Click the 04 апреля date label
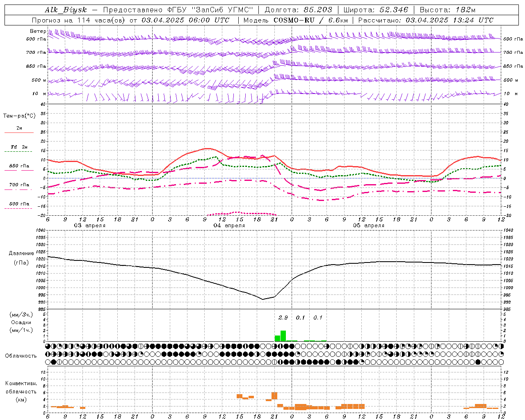 click(229, 226)
